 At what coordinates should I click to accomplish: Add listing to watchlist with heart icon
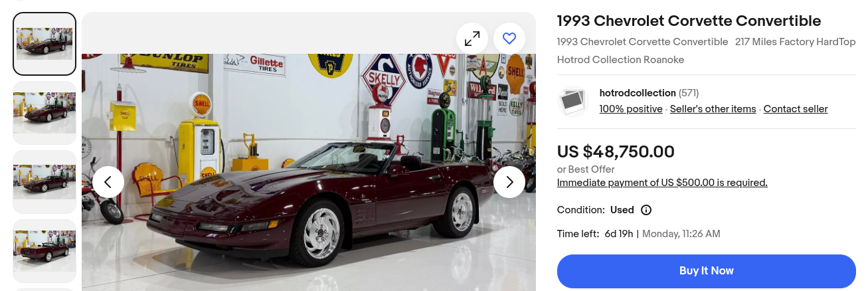(x=509, y=39)
